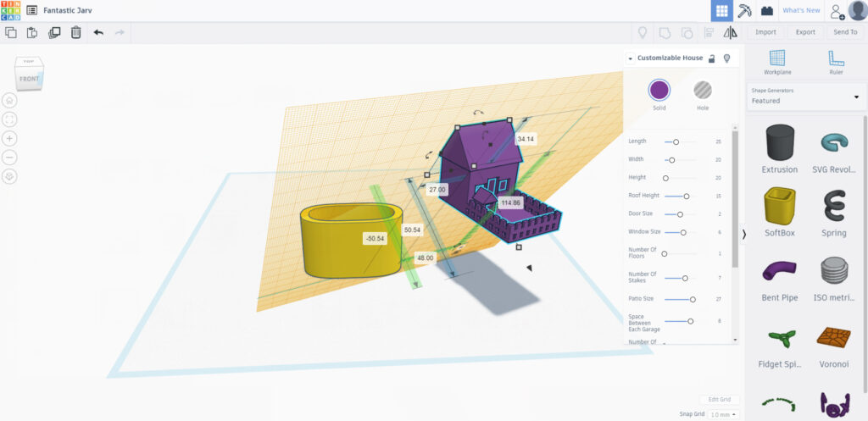Select the ISO metric thread shape
Image resolution: width=868 pixels, height=421 pixels.
point(834,278)
